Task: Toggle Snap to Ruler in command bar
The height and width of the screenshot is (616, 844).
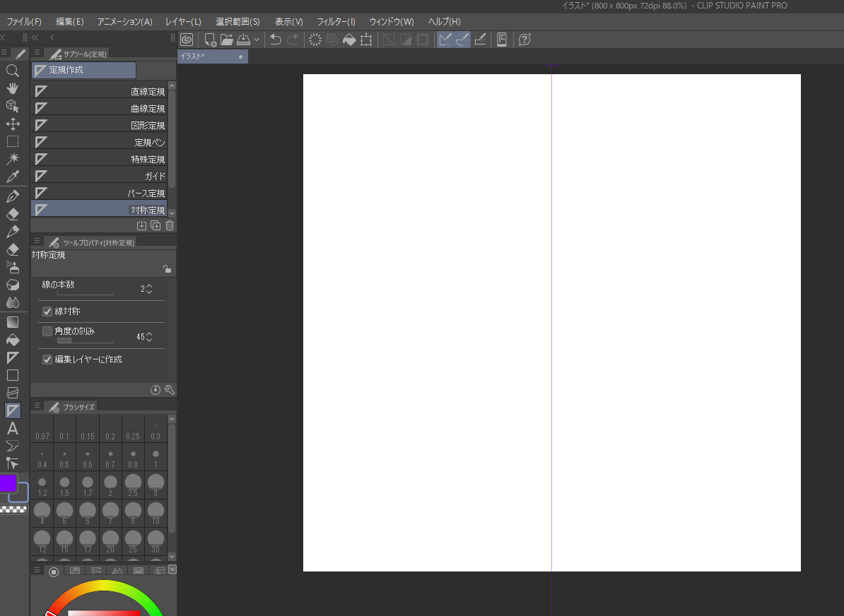Action: pyautogui.click(x=445, y=40)
